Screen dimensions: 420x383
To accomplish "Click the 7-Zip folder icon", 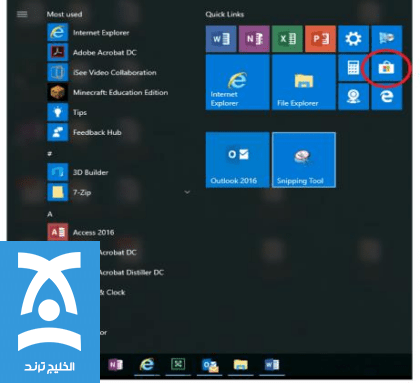I will [x=58, y=192].
